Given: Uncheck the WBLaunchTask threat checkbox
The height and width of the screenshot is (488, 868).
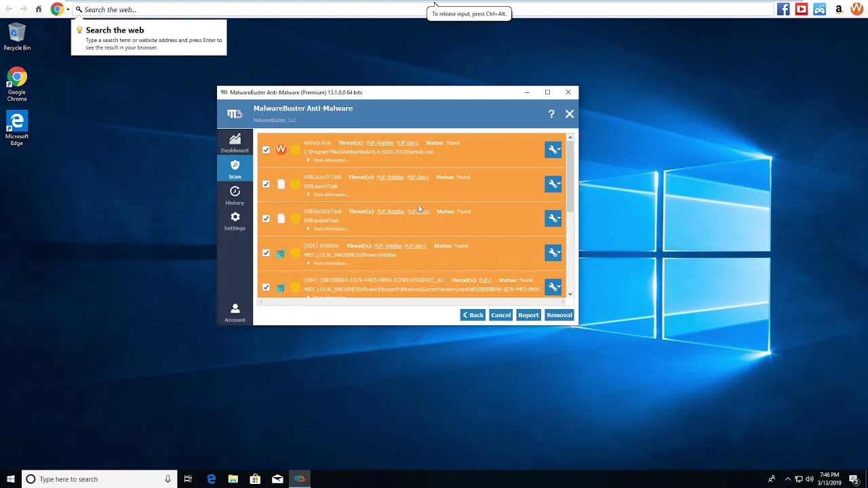Looking at the screenshot, I should click(266, 184).
